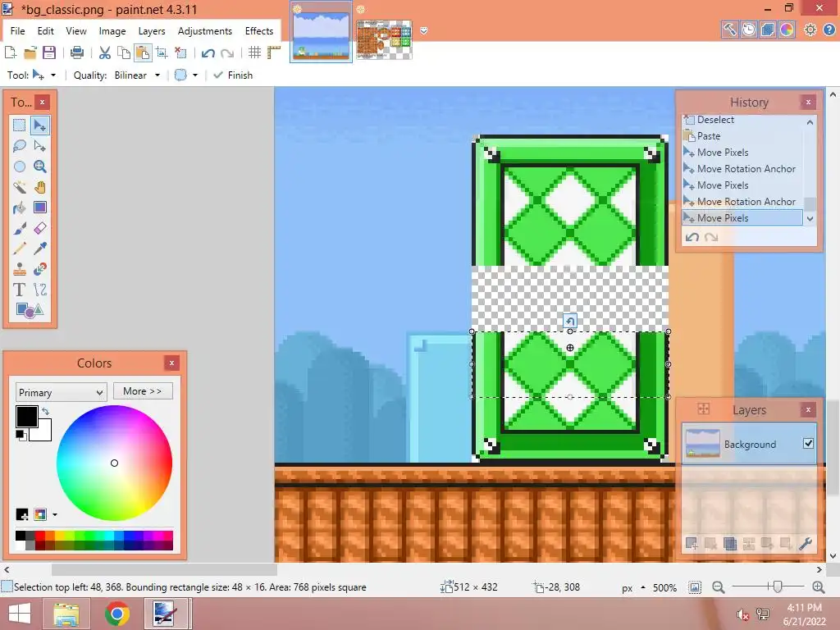840x630 pixels.
Task: Select the Text tool
Action: pyautogui.click(x=20, y=290)
